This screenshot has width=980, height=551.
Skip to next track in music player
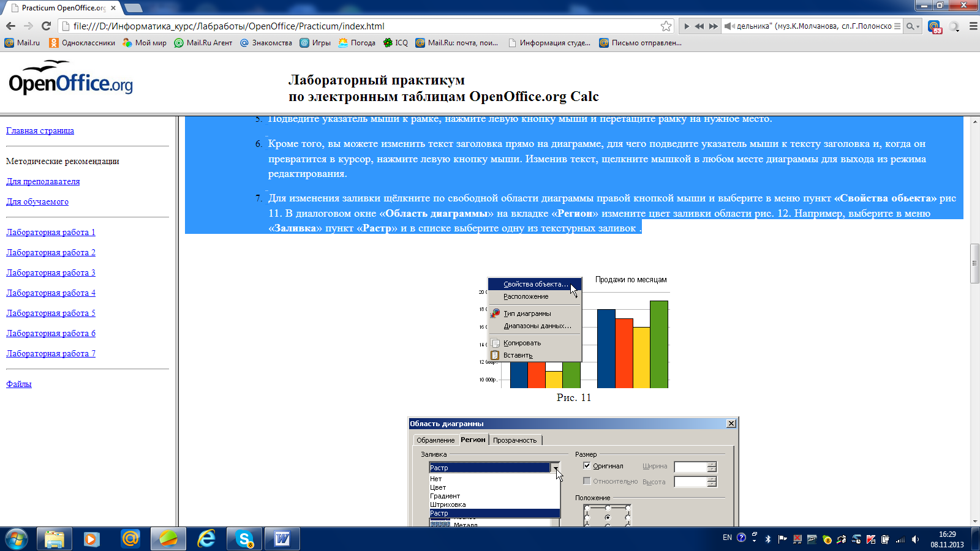click(x=713, y=26)
